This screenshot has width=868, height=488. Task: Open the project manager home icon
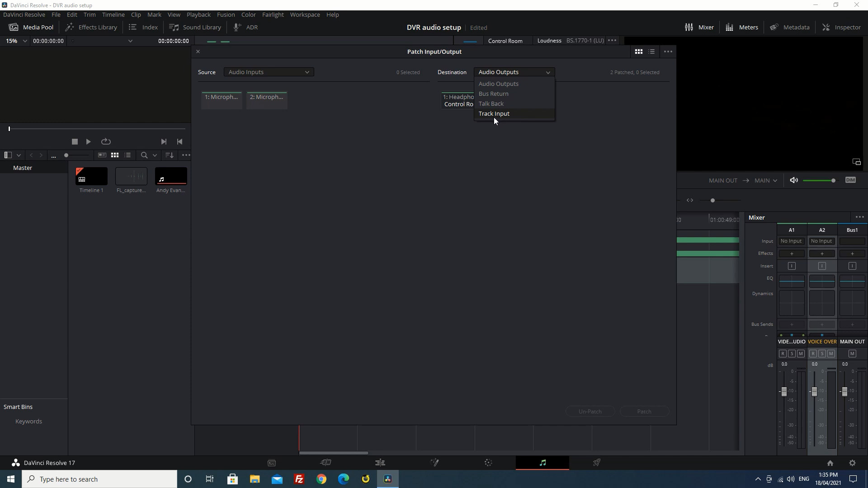[830, 463]
